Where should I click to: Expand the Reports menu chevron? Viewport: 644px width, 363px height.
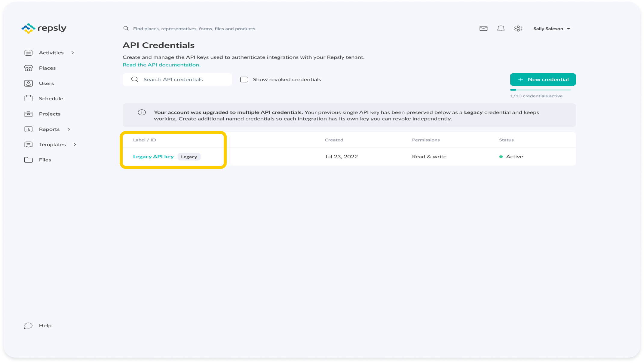point(69,129)
